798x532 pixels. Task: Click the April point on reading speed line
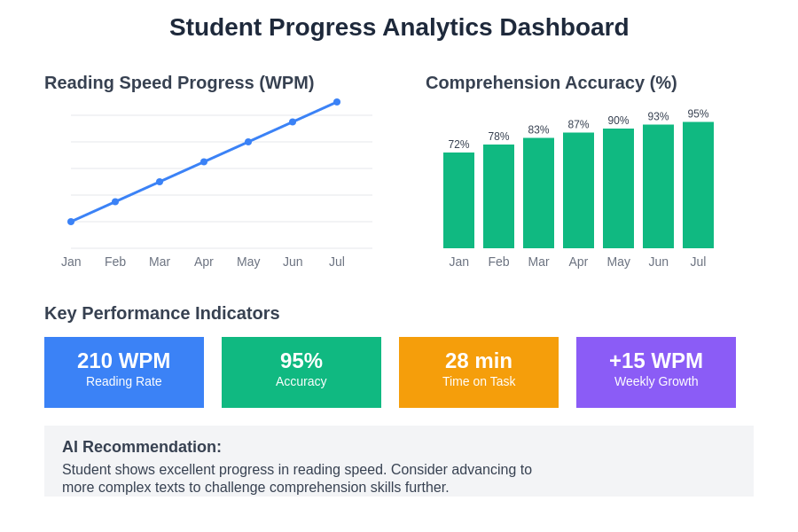pos(204,161)
